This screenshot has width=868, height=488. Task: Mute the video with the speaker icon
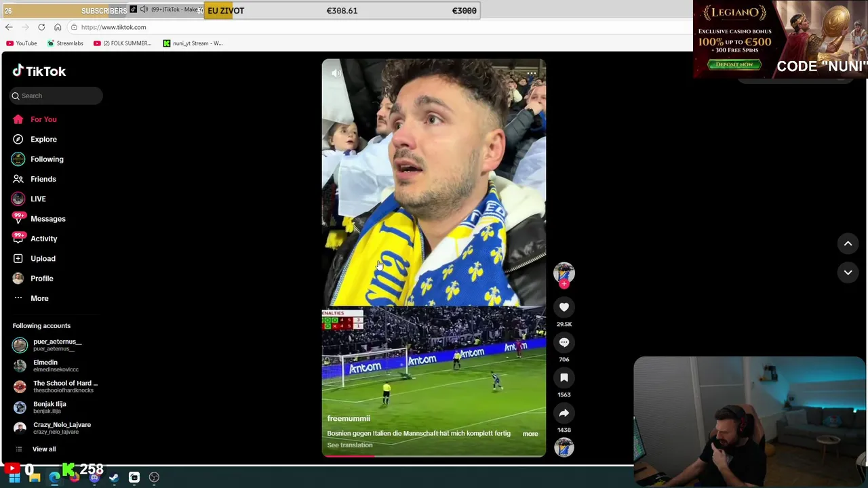[x=336, y=73]
